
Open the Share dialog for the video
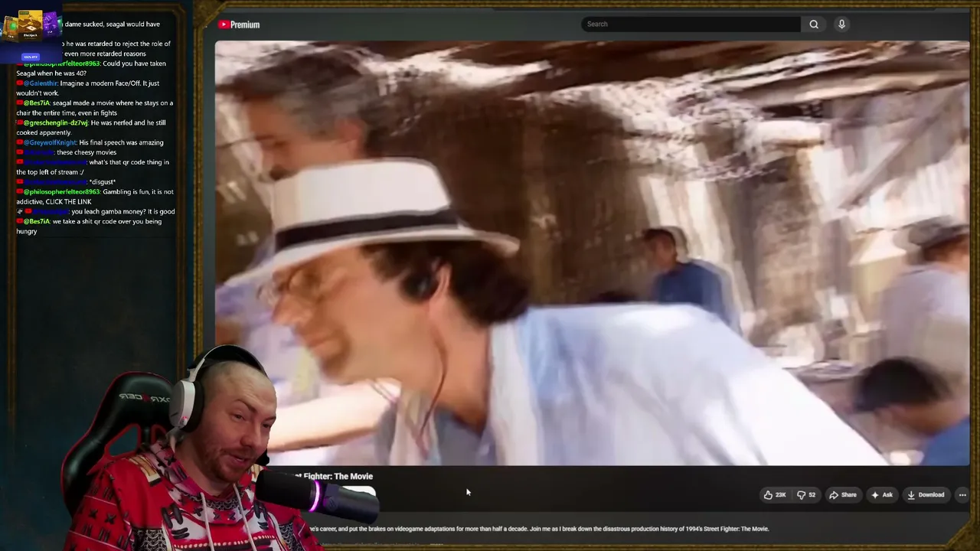(843, 494)
